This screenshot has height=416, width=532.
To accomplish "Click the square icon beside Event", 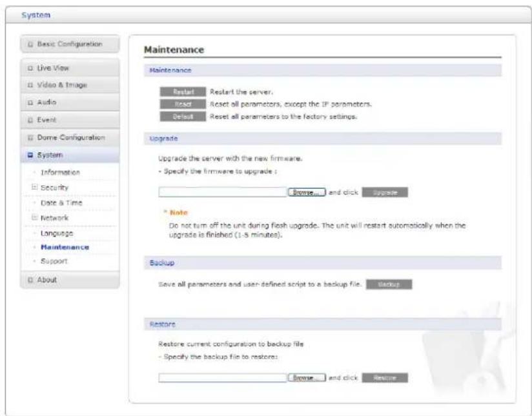I will [30, 120].
